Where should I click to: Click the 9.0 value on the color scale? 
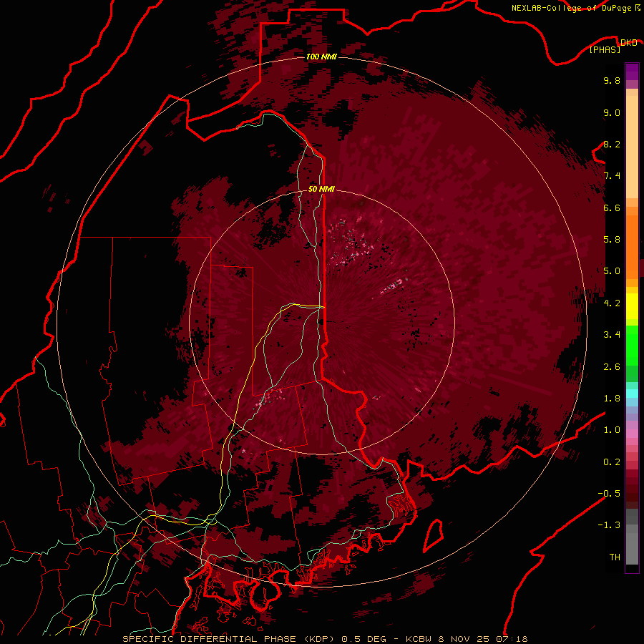point(612,112)
